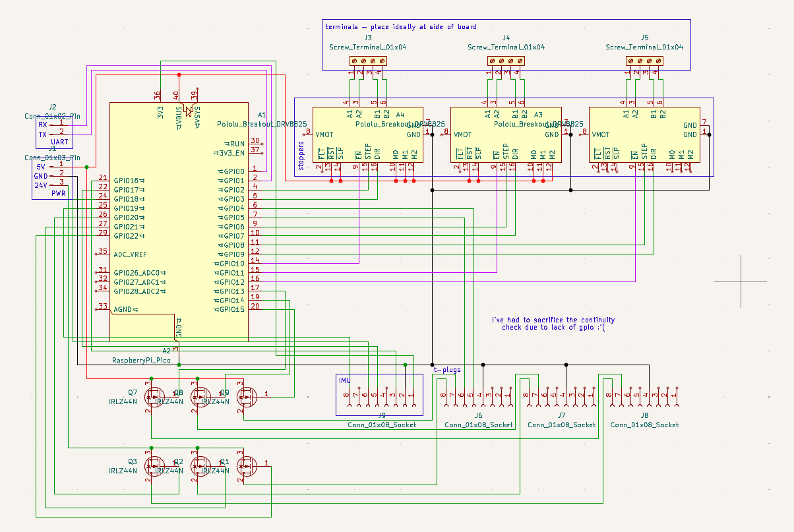This screenshot has height=532, width=794.
Task: Click the 'A2' reference designator
Action: (x=167, y=351)
